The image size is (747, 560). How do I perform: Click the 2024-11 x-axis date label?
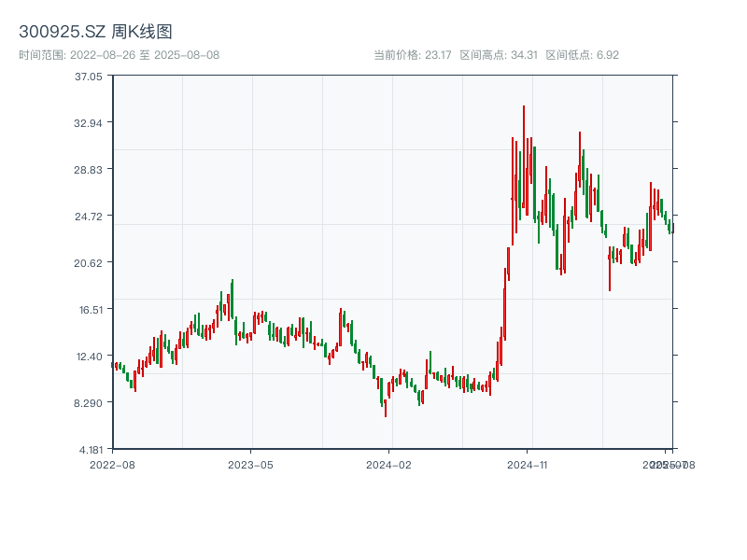(x=528, y=464)
